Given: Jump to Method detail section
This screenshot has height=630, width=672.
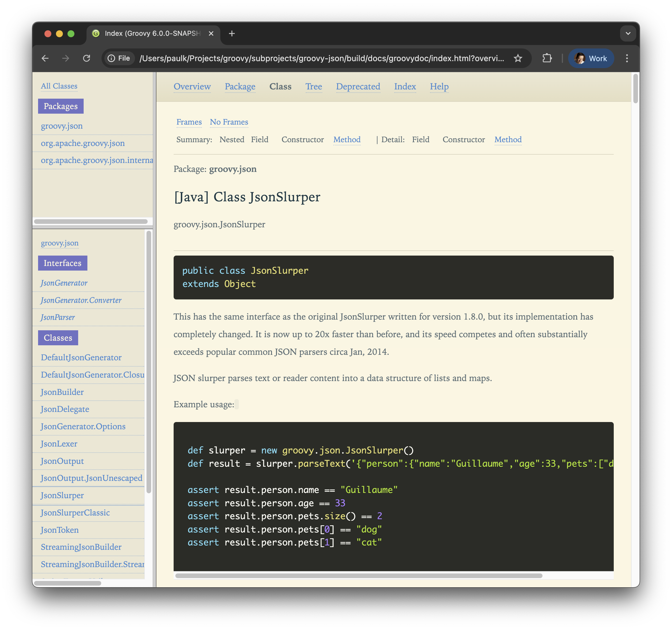Looking at the screenshot, I should [x=508, y=140].
